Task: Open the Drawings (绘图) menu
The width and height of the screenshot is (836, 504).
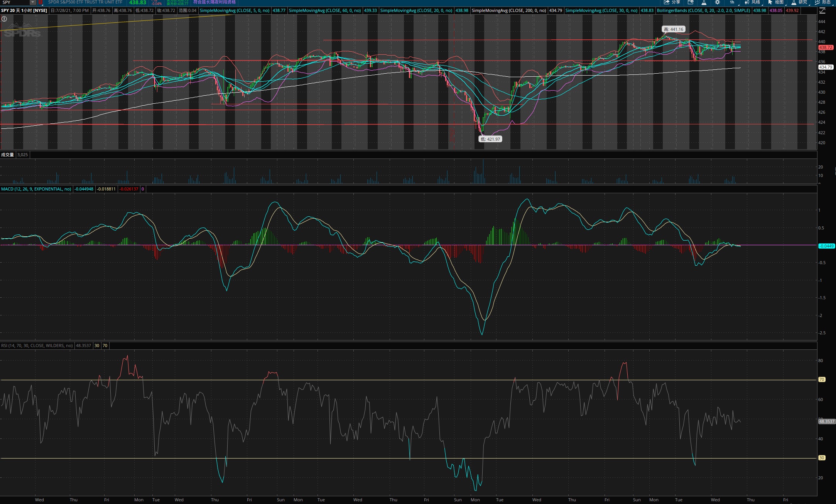Action: click(x=776, y=2)
